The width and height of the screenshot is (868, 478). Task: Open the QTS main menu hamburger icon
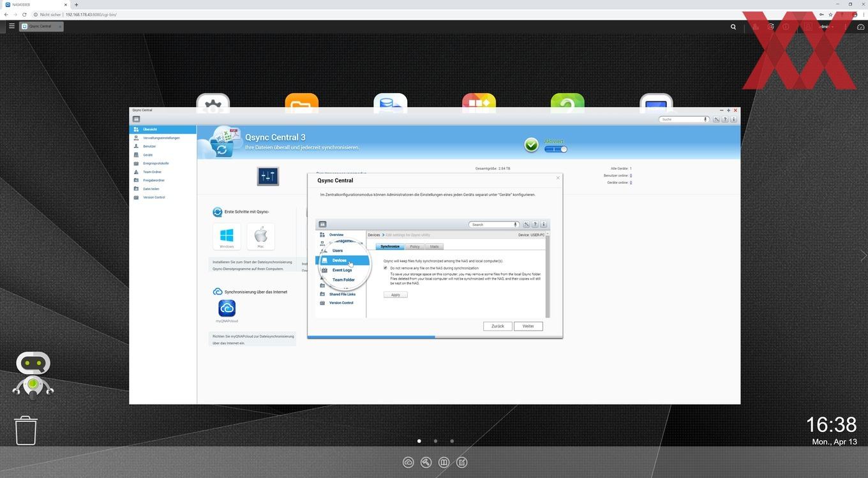[11, 26]
